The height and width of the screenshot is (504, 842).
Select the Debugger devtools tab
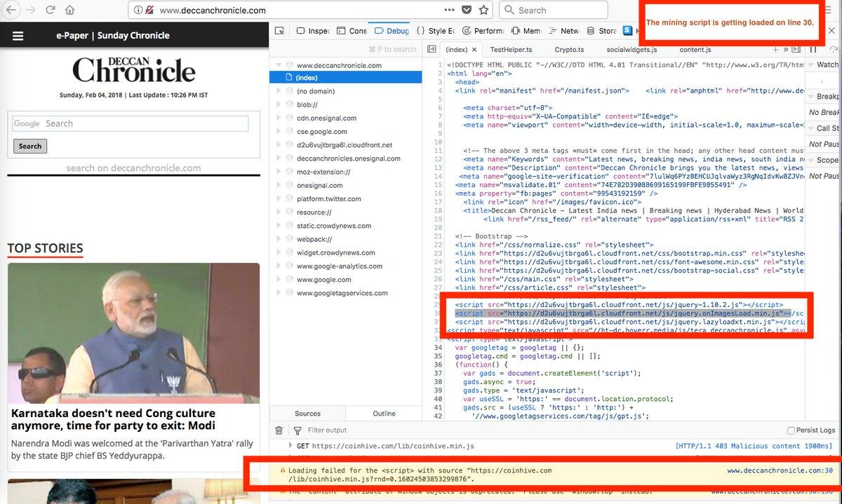tap(392, 31)
